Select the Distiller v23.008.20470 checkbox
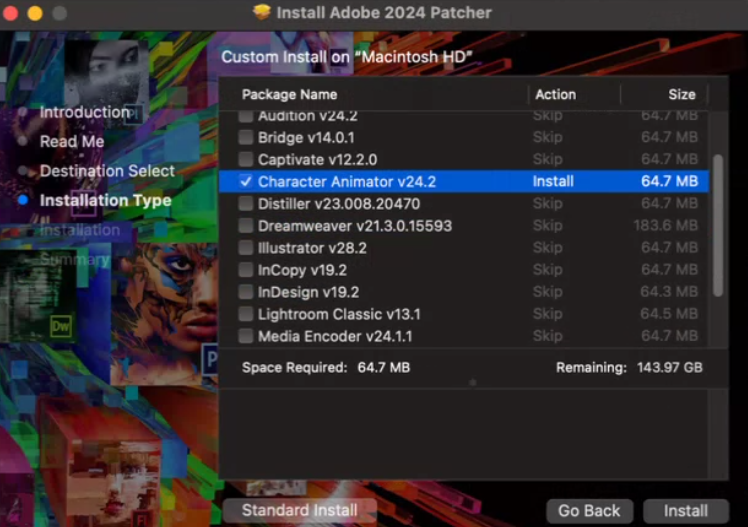This screenshot has width=748, height=527. click(246, 204)
